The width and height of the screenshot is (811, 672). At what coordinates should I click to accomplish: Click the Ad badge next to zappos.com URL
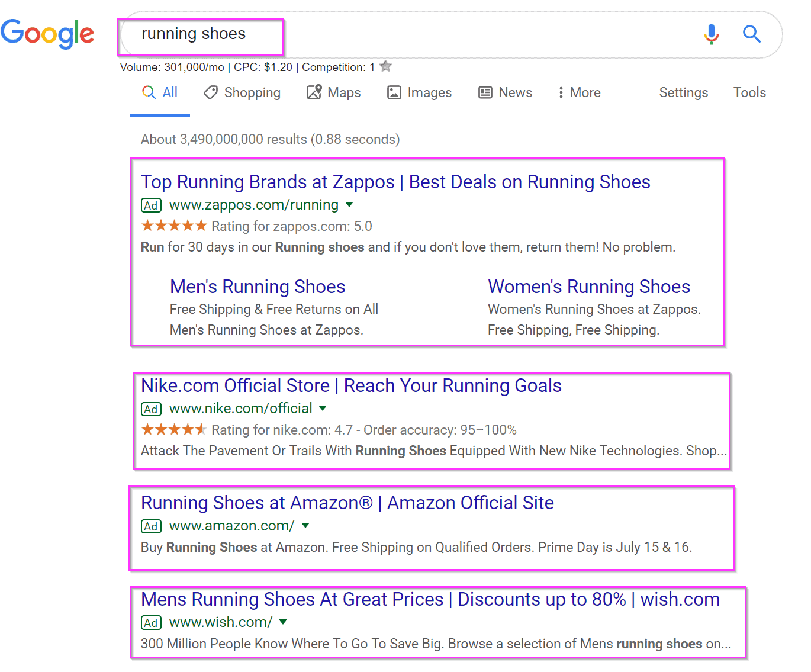pos(151,205)
